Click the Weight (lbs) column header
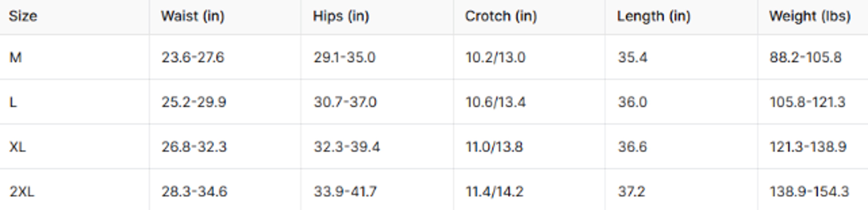The width and height of the screenshot is (868, 210). pos(810,16)
